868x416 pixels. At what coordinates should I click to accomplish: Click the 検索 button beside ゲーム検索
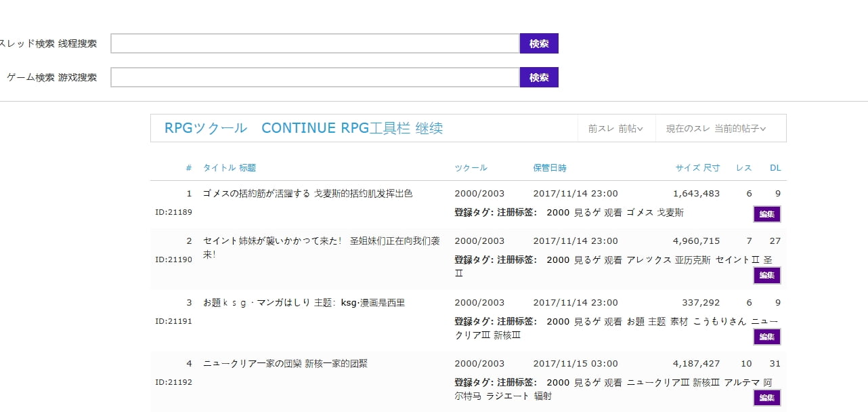539,77
